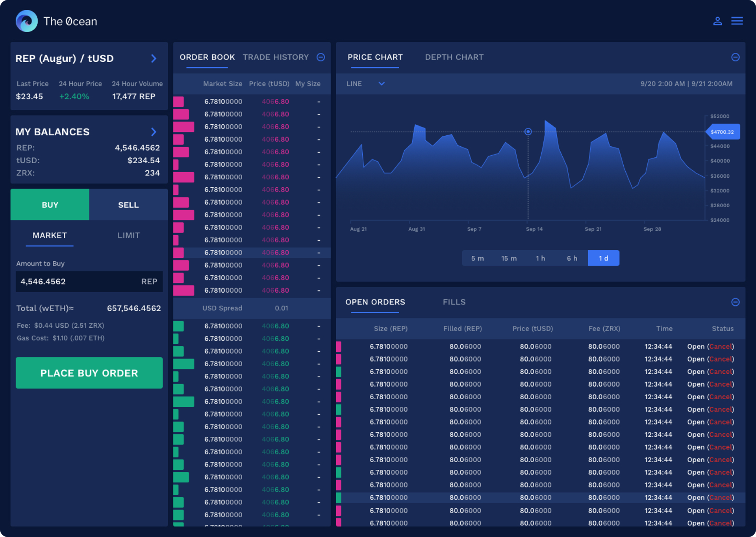The width and height of the screenshot is (756, 537).
Task: Click the tUSD balance $234.54
Action: 144,160
